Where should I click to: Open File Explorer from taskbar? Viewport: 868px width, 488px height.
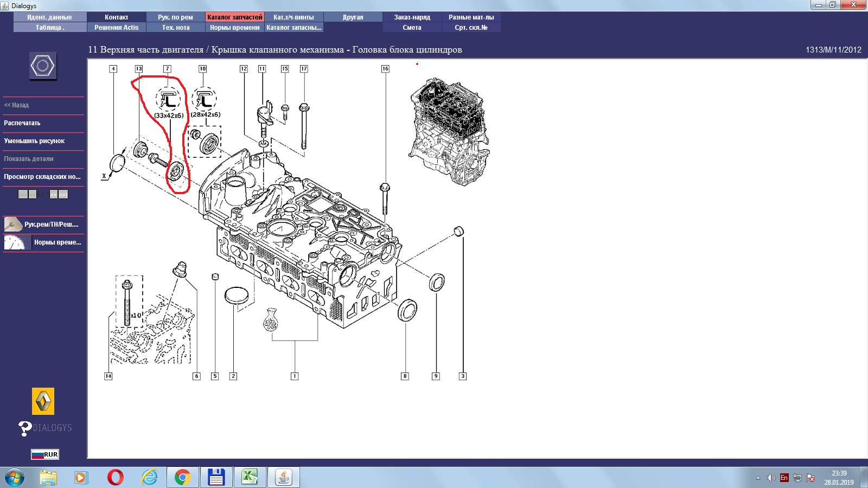(x=48, y=478)
